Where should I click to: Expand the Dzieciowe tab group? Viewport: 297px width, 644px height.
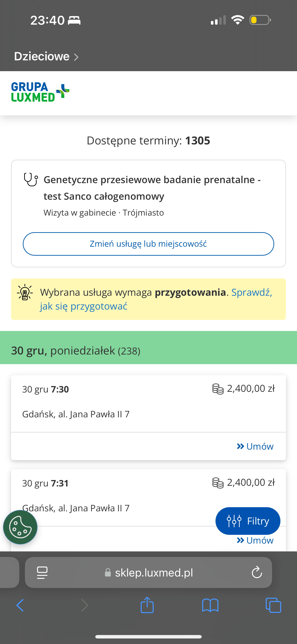pos(46,56)
